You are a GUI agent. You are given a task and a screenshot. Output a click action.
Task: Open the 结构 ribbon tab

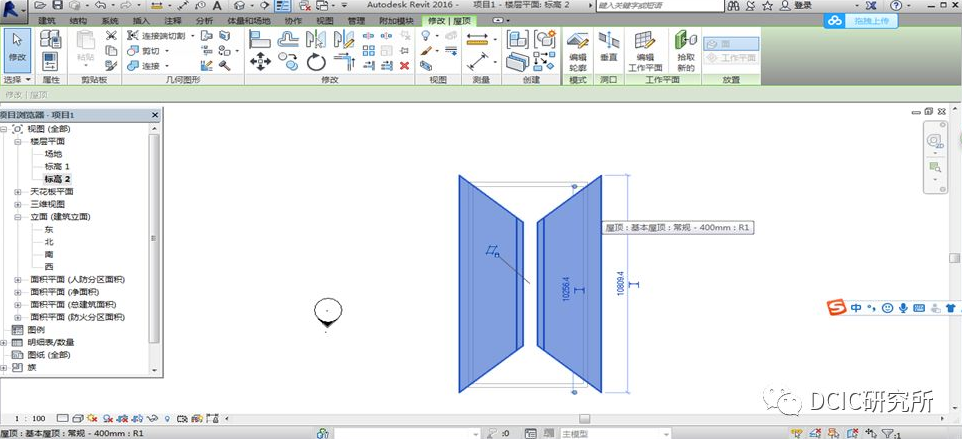tap(79, 21)
